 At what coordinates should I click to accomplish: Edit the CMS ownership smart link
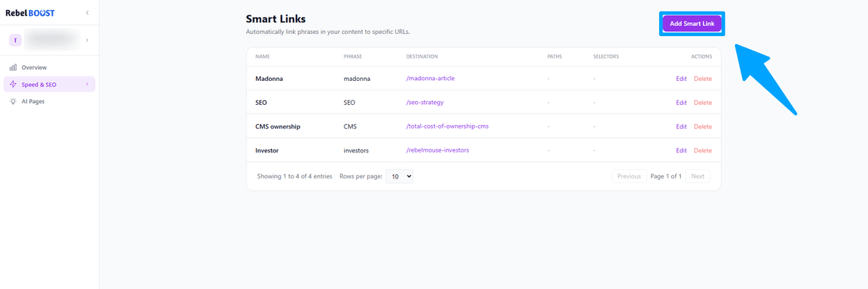[x=681, y=126]
